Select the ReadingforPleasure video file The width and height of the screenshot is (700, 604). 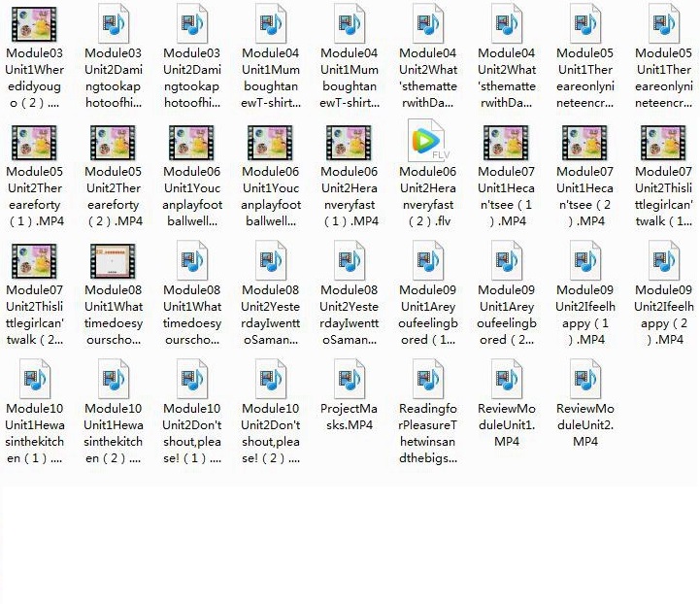pyautogui.click(x=427, y=377)
